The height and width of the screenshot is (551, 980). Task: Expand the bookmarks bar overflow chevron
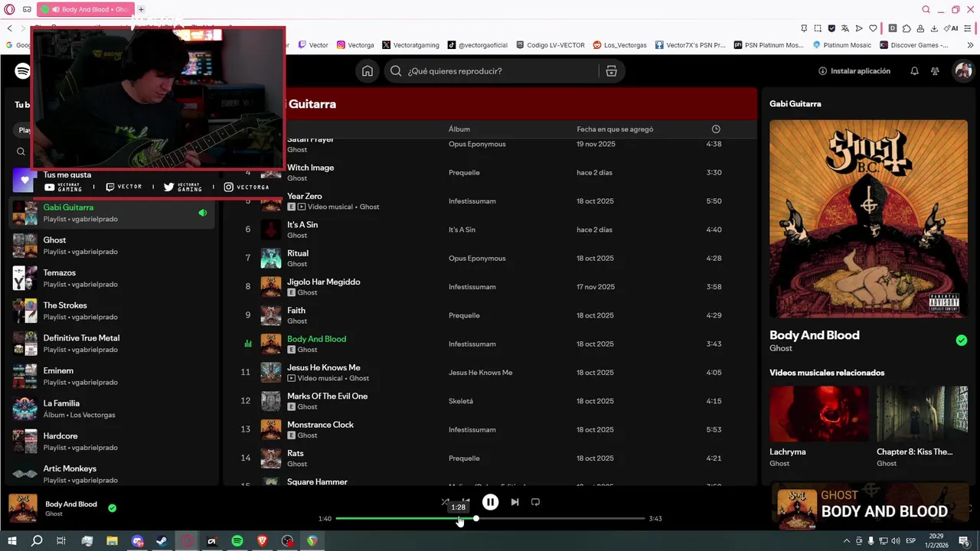pos(969,45)
